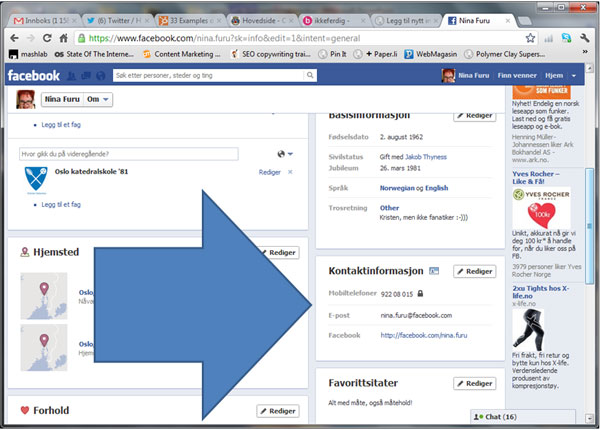Show more bookmarks with the chevron
The image size is (600, 430).
pyautogui.click(x=585, y=52)
